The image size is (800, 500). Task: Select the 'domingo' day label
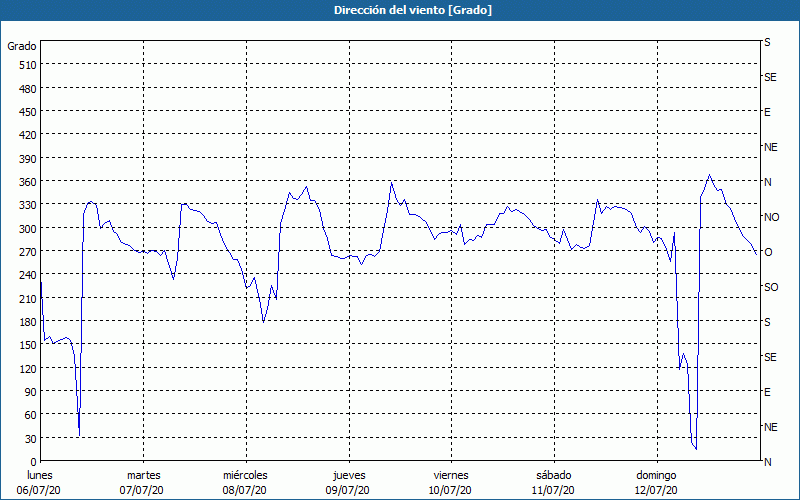click(656, 475)
